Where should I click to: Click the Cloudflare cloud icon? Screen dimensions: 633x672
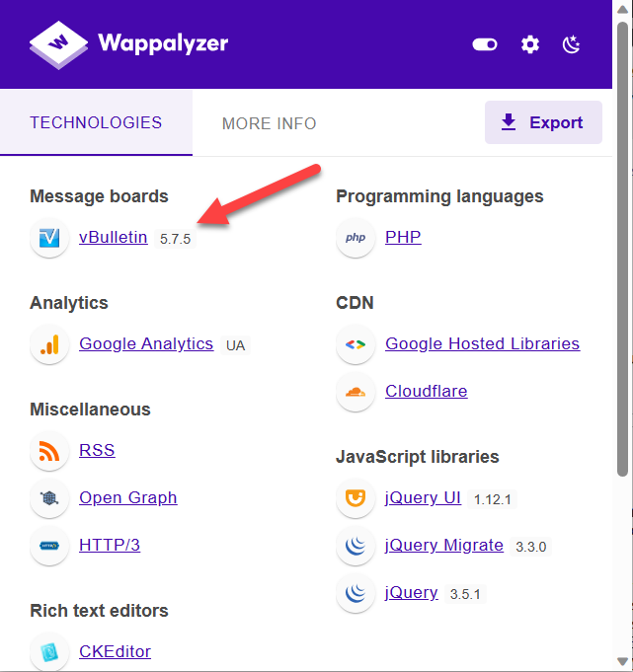tap(356, 392)
